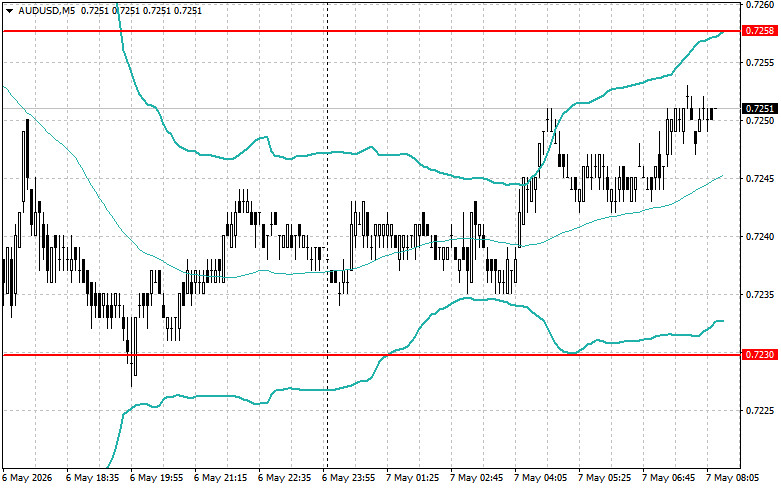Select the 0.7255 price scale value
The height and width of the screenshot is (489, 781).
760,63
